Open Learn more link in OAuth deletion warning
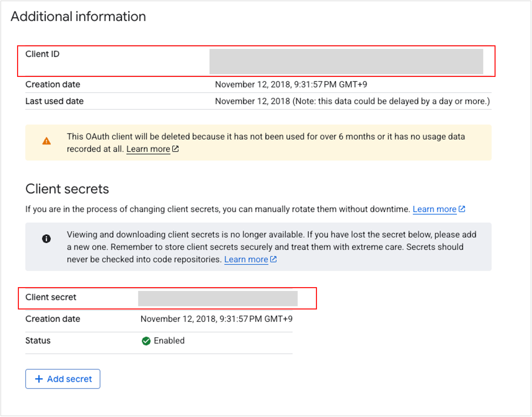The width and height of the screenshot is (532, 417). click(x=148, y=149)
